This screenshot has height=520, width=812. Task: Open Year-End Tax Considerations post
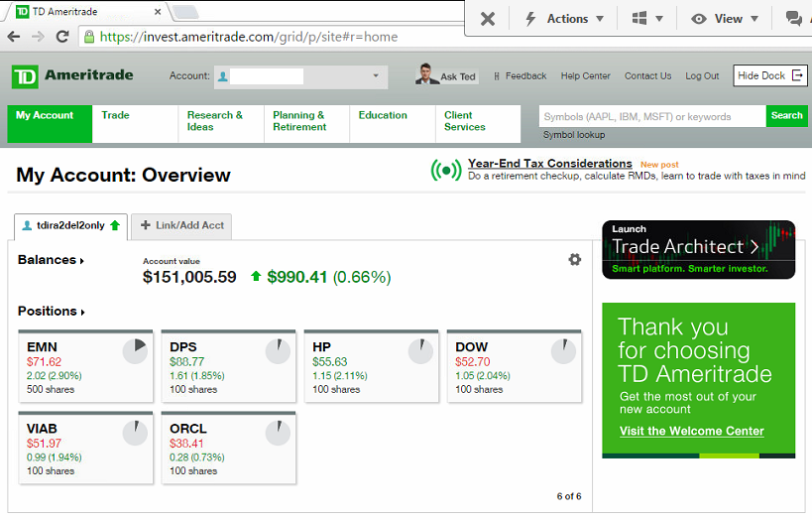coord(549,164)
